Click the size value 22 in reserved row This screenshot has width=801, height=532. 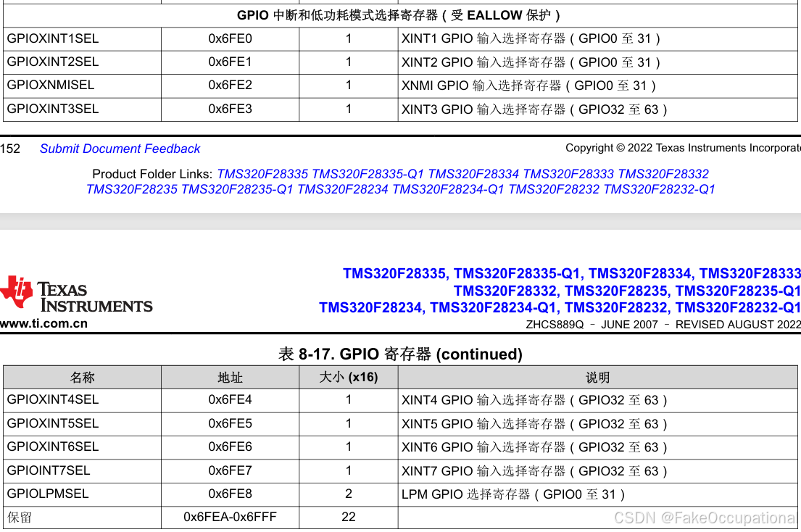click(x=349, y=518)
